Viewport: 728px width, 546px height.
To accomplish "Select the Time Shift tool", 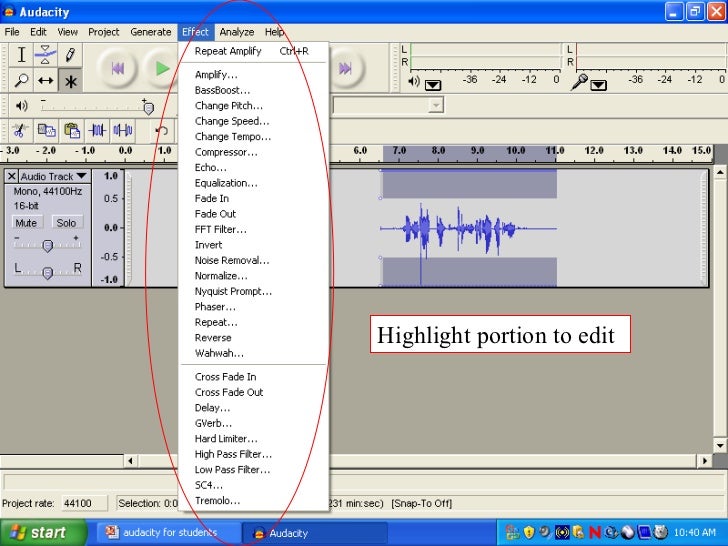I will [x=46, y=80].
